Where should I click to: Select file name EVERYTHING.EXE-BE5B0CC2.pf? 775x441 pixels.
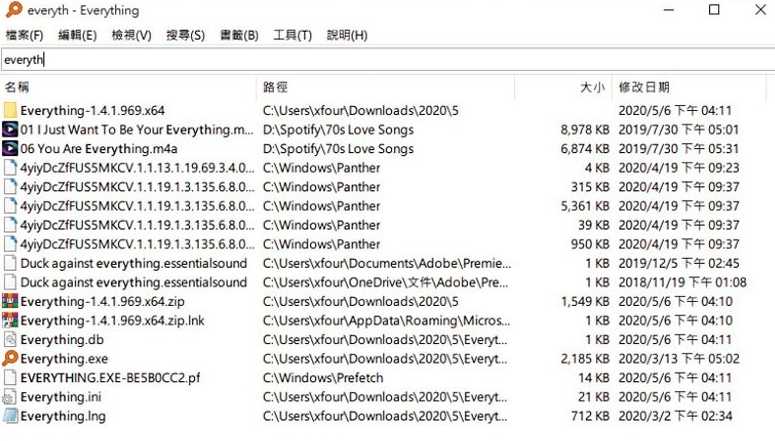tap(110, 377)
